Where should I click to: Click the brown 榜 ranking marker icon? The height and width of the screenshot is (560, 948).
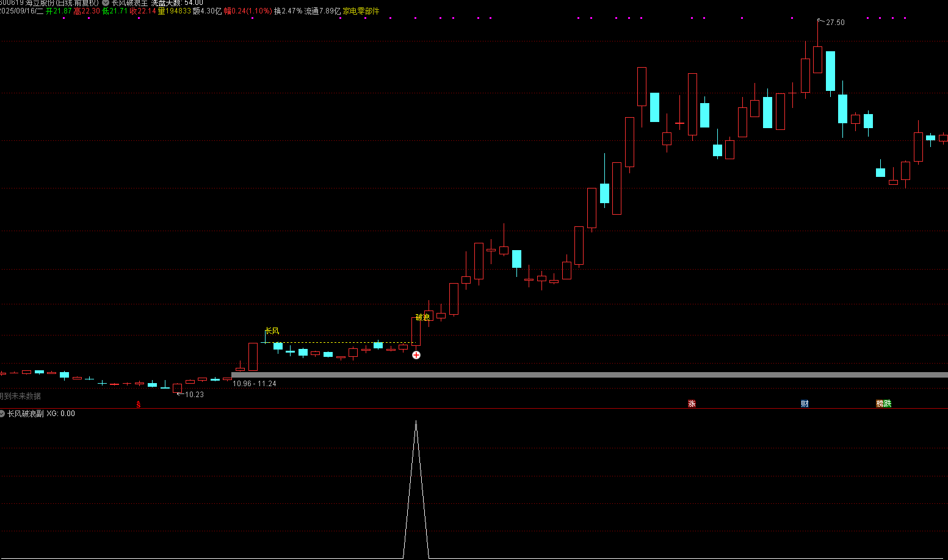[880, 404]
